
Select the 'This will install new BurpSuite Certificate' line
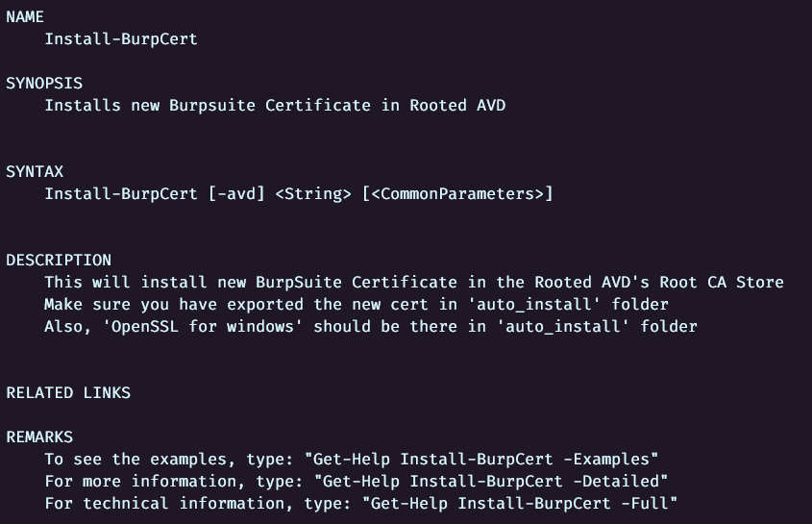pos(414,283)
